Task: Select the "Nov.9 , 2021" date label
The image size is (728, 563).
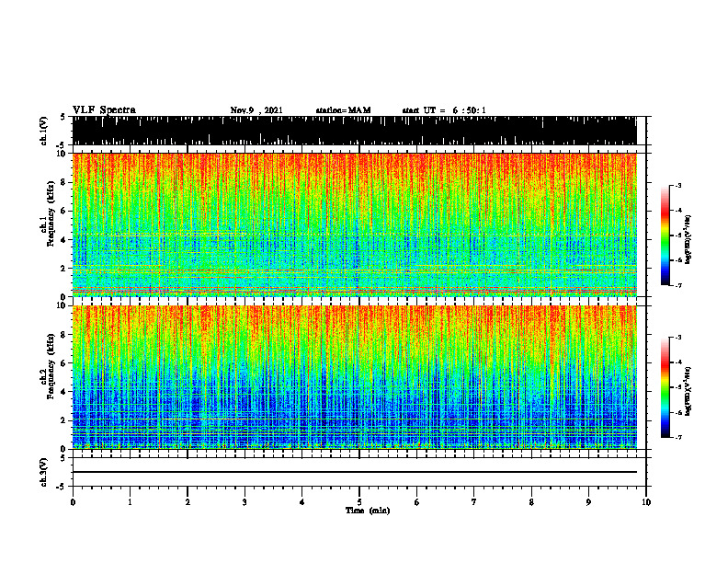Action: coord(256,110)
